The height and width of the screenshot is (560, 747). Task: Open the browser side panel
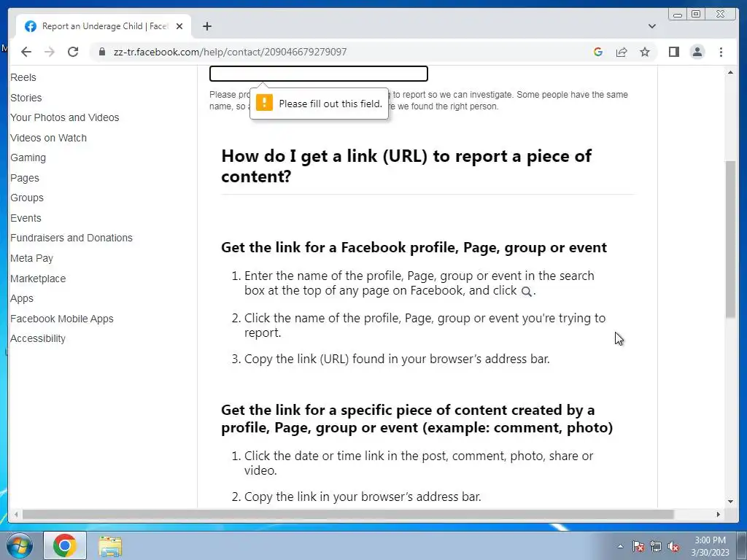click(673, 52)
